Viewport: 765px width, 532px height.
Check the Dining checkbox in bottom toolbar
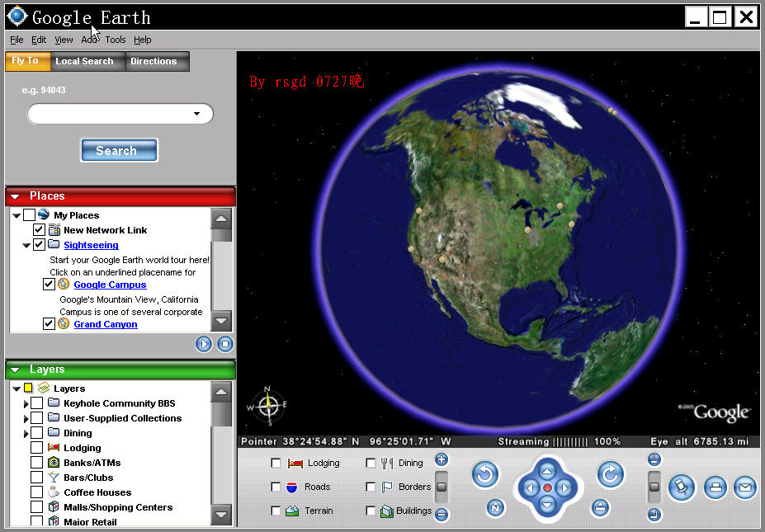(x=371, y=463)
